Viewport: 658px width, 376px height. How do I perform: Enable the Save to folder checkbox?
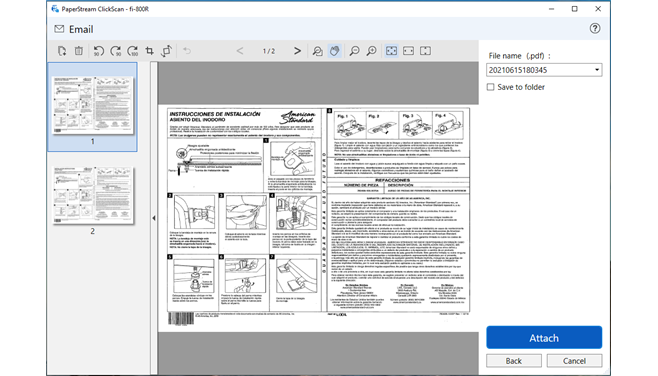(490, 87)
